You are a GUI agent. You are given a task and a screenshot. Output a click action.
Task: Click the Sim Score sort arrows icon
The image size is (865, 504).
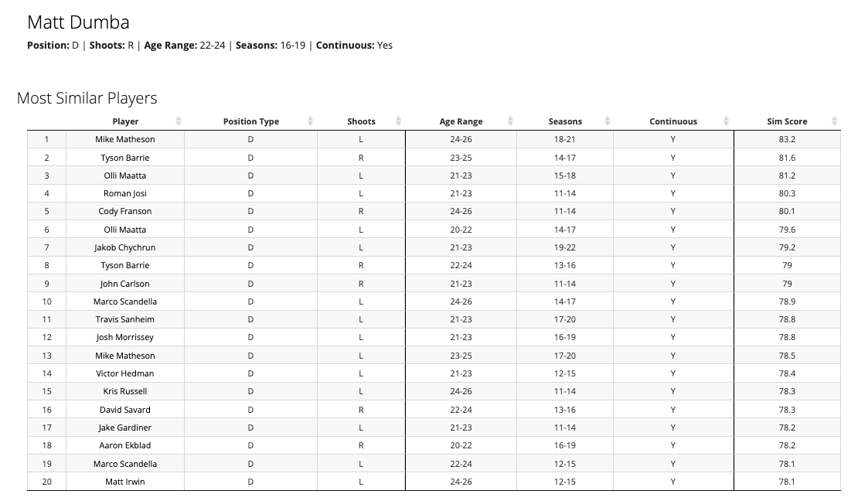(x=834, y=121)
